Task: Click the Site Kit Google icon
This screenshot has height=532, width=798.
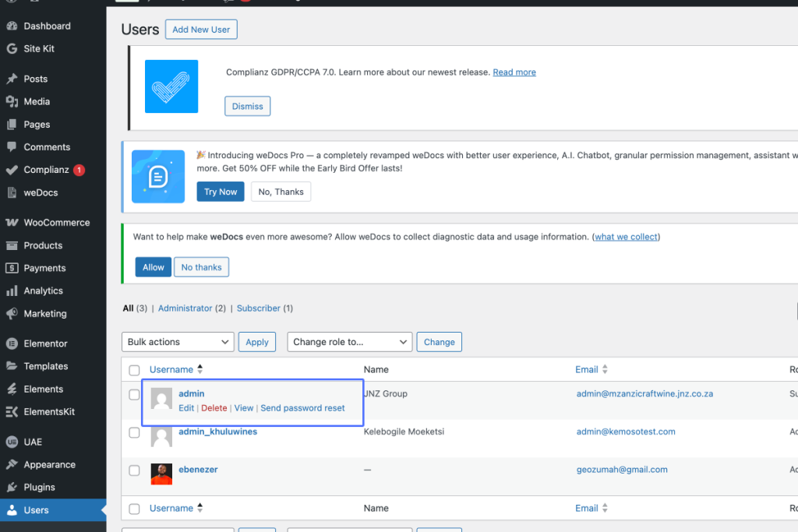Action: (12, 49)
